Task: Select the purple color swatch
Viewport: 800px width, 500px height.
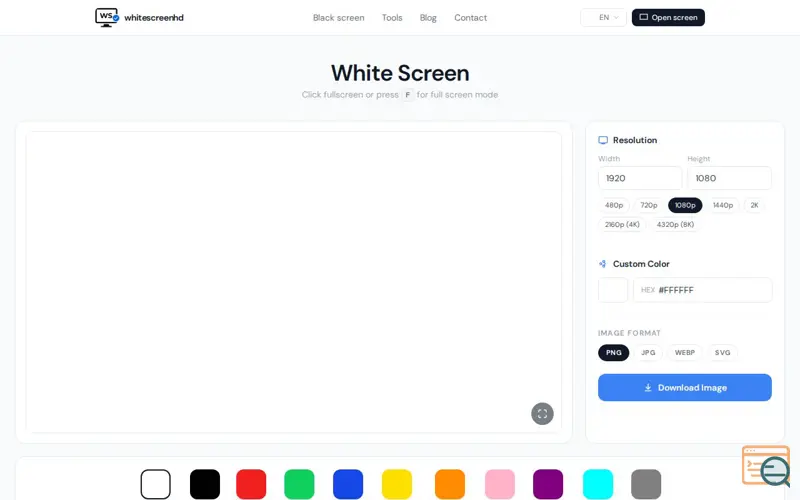Action: pos(548,484)
